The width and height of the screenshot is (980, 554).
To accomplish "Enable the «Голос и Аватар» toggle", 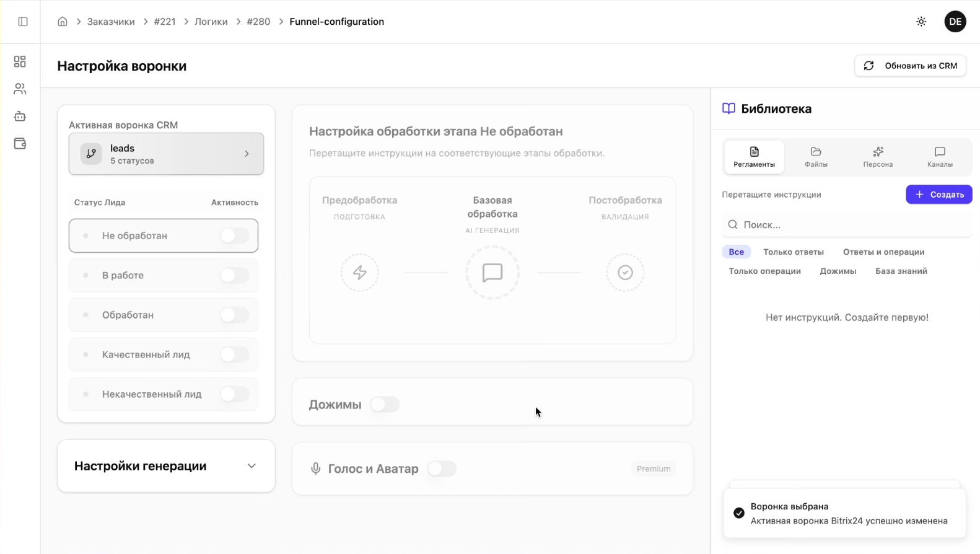I will [442, 469].
